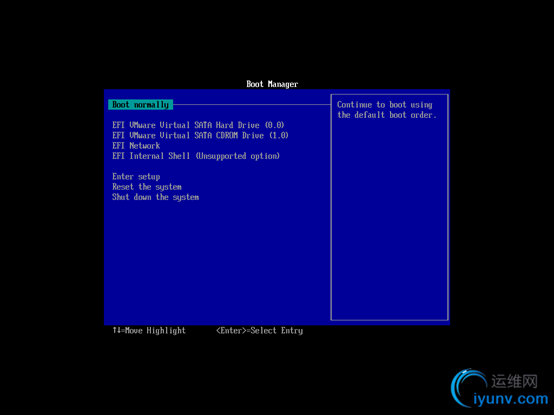Select Shut down the system

pyautogui.click(x=155, y=197)
